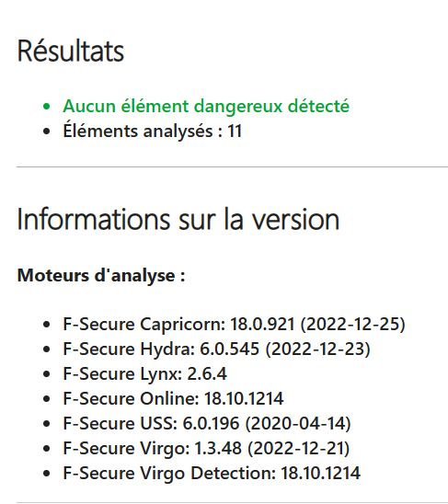Image resolution: width=448 pixels, height=504 pixels.
Task: Click the green bullet beside Aucun élément
Action: coord(47,107)
